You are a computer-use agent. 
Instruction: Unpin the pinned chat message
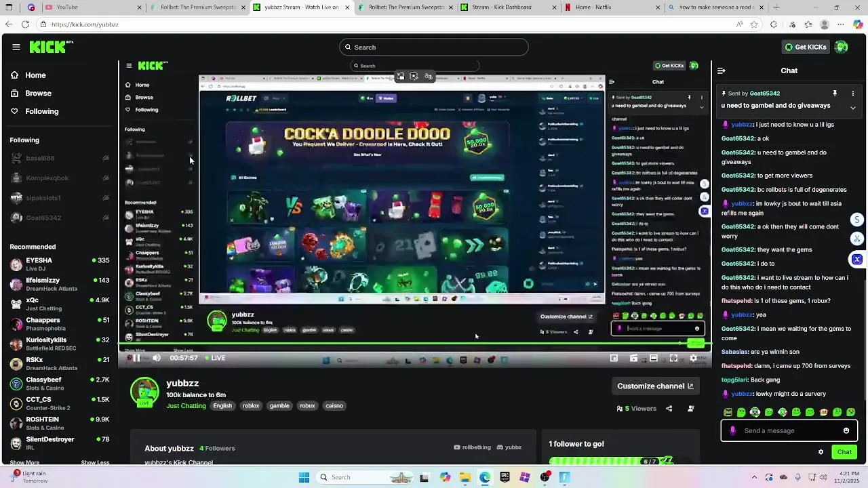pyautogui.click(x=835, y=94)
